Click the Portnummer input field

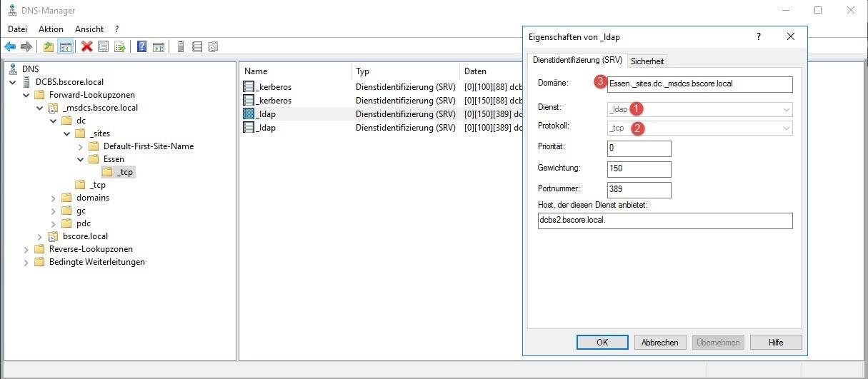[639, 190]
